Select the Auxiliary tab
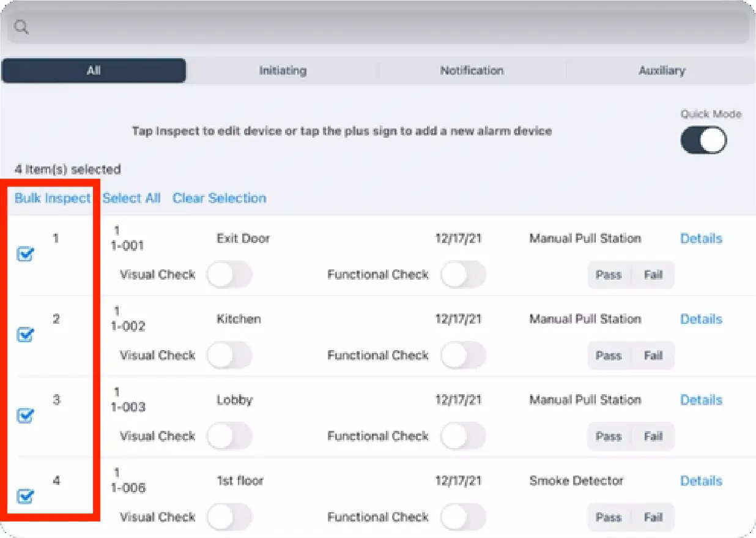Screen dimensions: 756x538 coord(661,70)
